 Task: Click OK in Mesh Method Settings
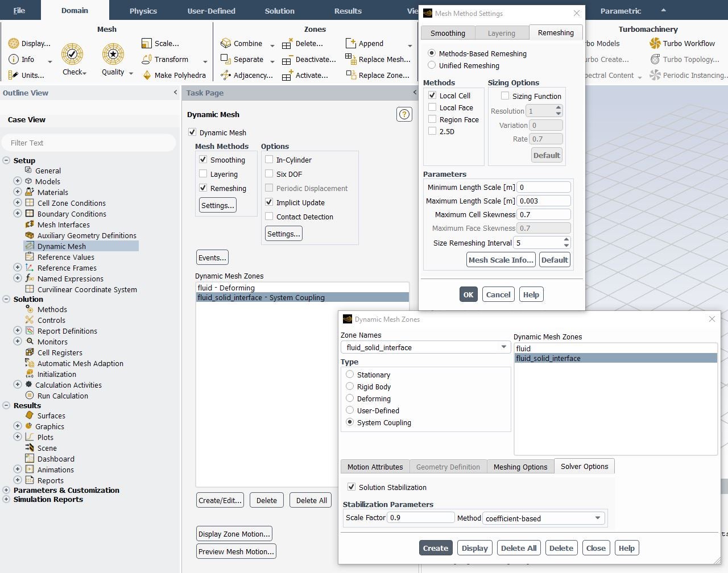click(468, 294)
